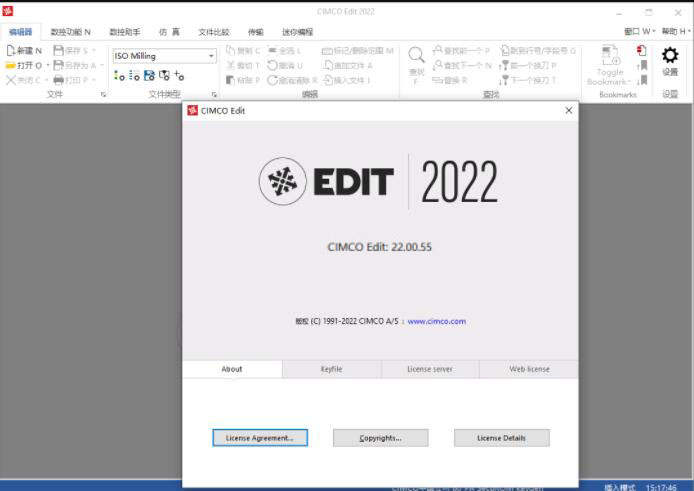Click the up-arrow previous bookmark icon
This screenshot has width=694, height=491.
pyautogui.click(x=642, y=66)
